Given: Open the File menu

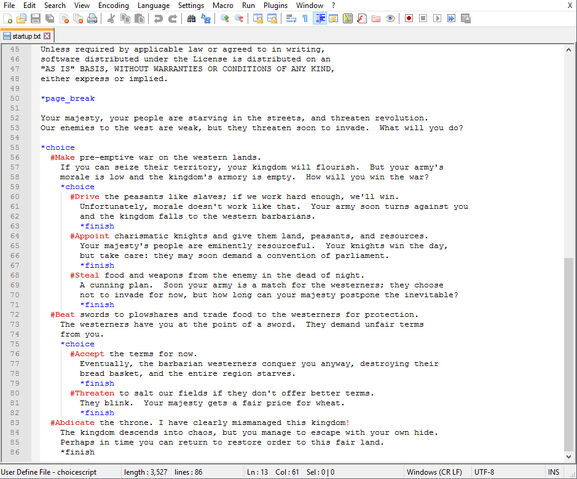Looking at the screenshot, I should coord(9,5).
